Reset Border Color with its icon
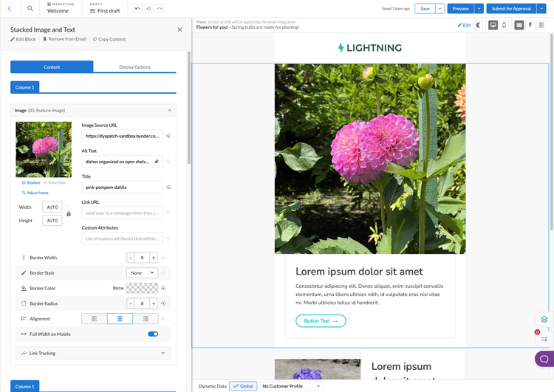 (163, 288)
